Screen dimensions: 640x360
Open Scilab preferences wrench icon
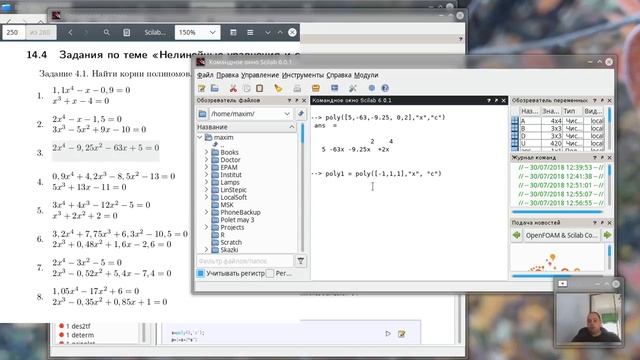[x=353, y=88]
